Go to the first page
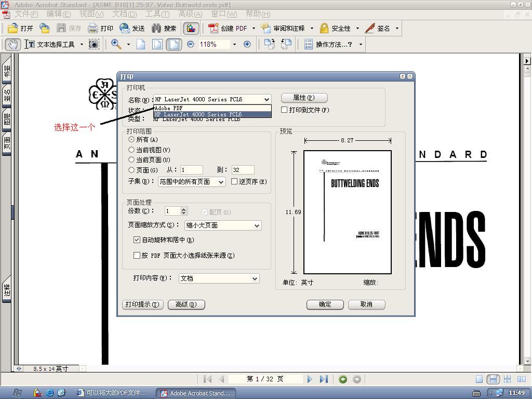The height and width of the screenshot is (399, 532). pos(208,379)
